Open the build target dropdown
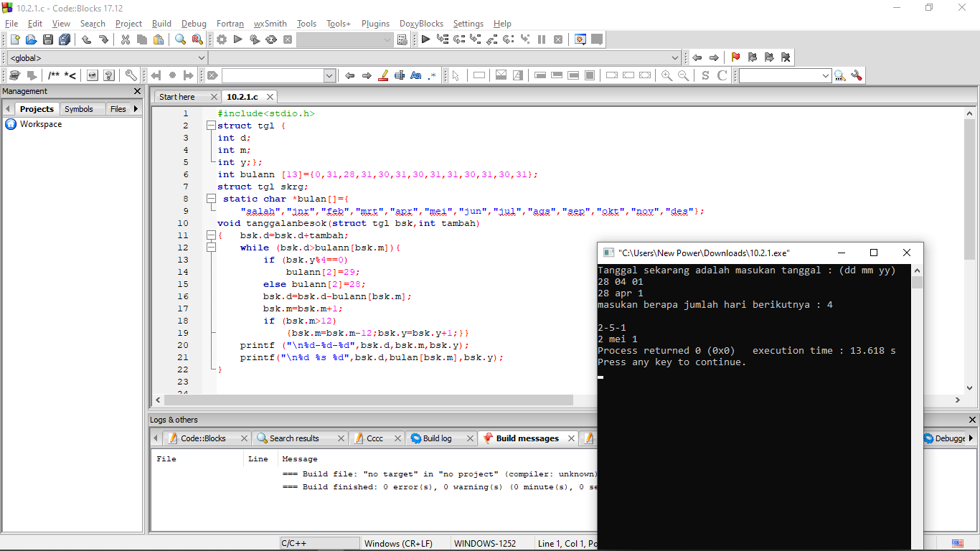The width and height of the screenshot is (980, 551). tap(387, 39)
